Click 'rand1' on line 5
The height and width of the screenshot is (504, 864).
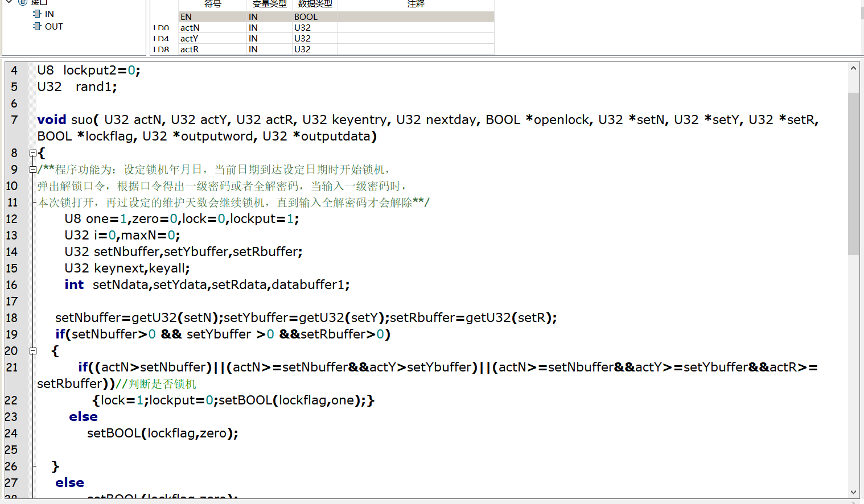(93, 87)
